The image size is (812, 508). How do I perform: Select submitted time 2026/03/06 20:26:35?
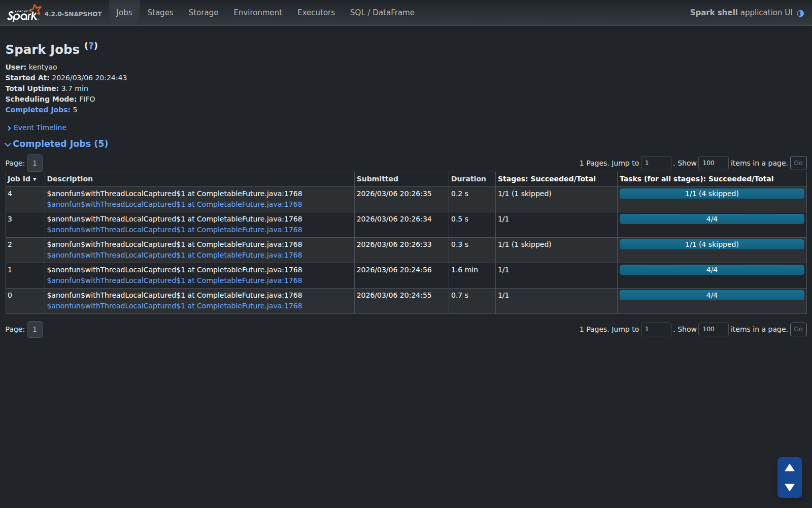tap(394, 194)
